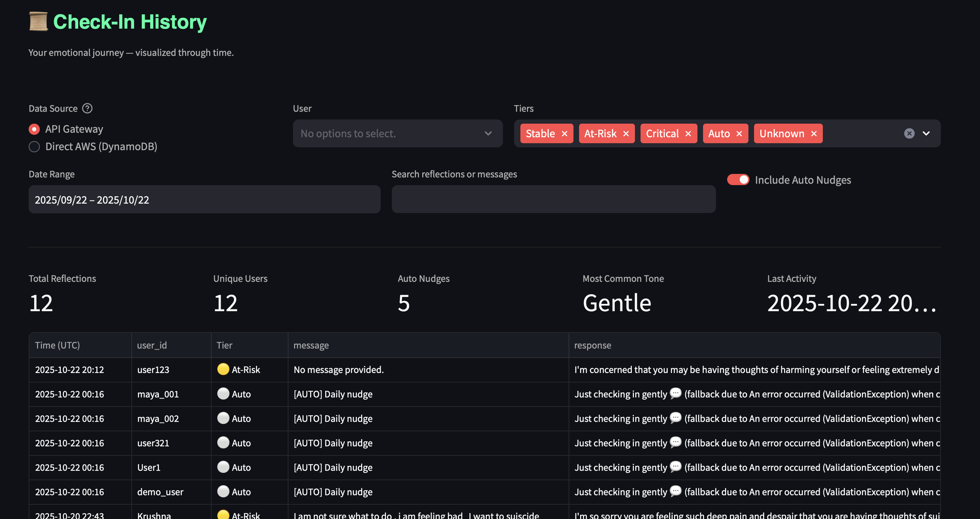Screen dimensions: 980x519
Task: Click the user_id column header
Action: 152,345
